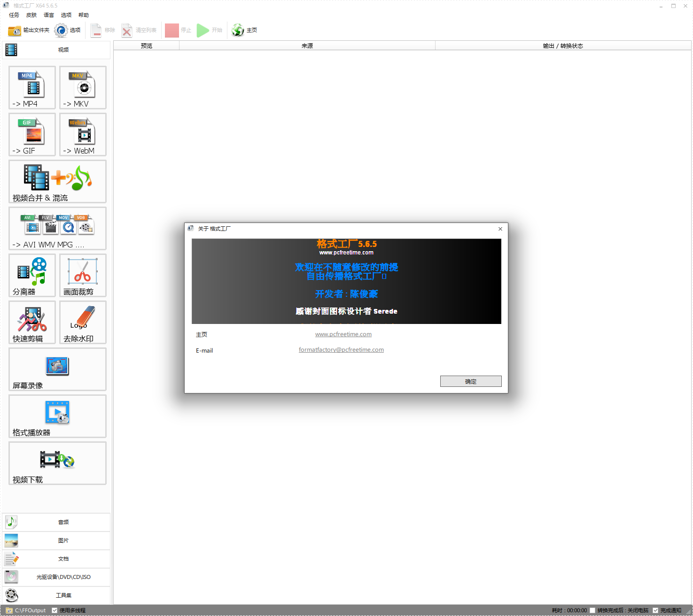The width and height of the screenshot is (693, 616).
Task: Expand the 音频 audio section
Action: (x=56, y=522)
